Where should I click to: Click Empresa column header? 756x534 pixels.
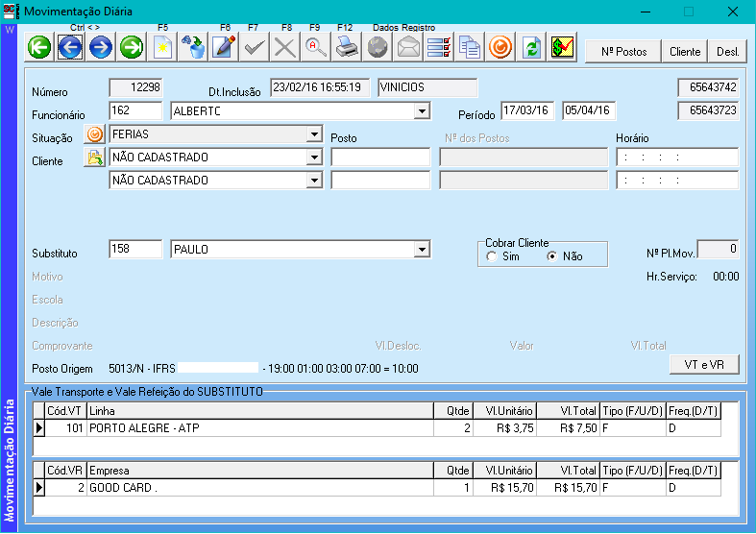[x=260, y=471]
